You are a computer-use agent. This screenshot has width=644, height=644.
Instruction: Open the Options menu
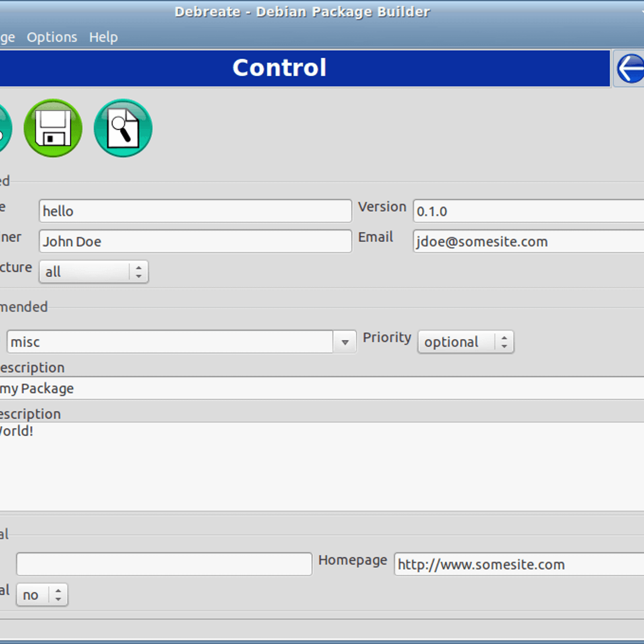tap(52, 37)
